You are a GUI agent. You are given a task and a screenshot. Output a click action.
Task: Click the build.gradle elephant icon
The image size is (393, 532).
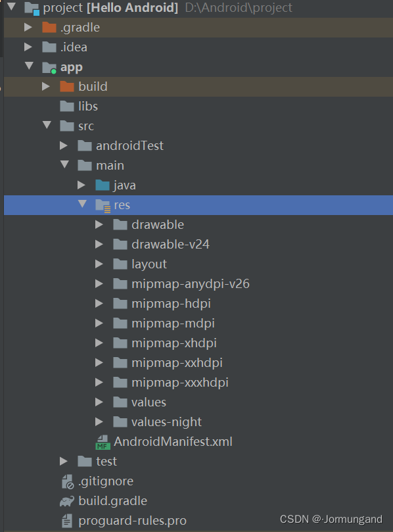[x=67, y=501]
